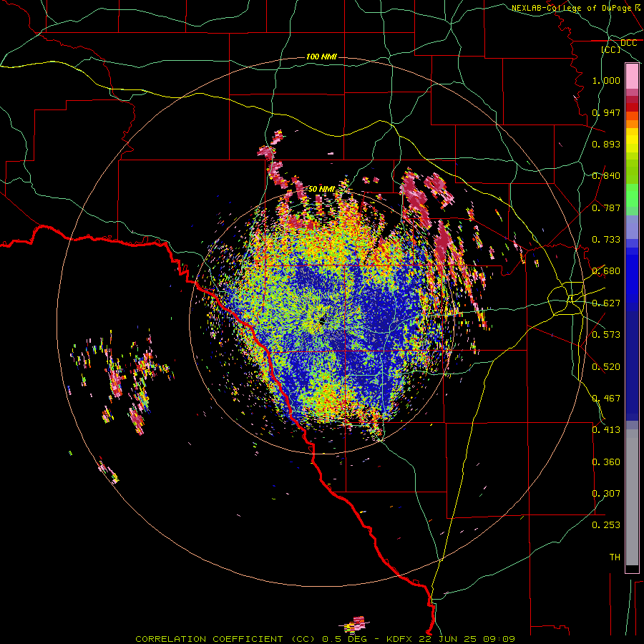Click the 0.627 scale value
The width and height of the screenshot is (644, 644).
click(606, 303)
